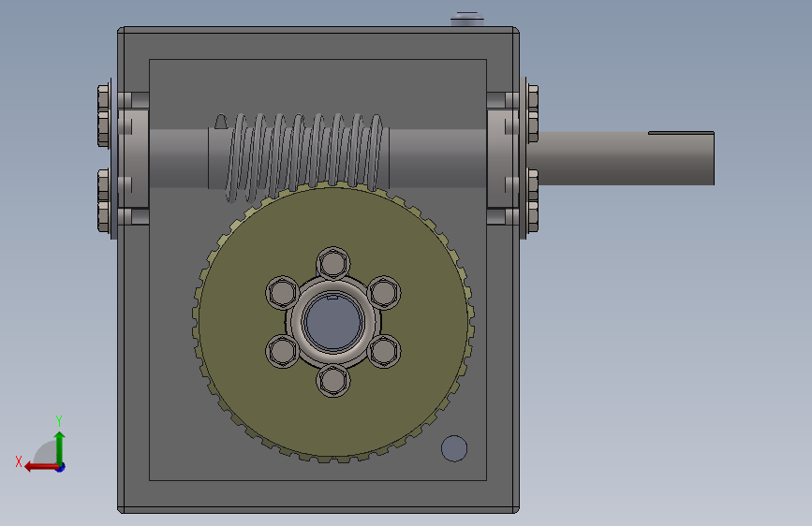Pick the topmost bolt on left bearing cap
Screen dimensions: 812x526
point(103,98)
